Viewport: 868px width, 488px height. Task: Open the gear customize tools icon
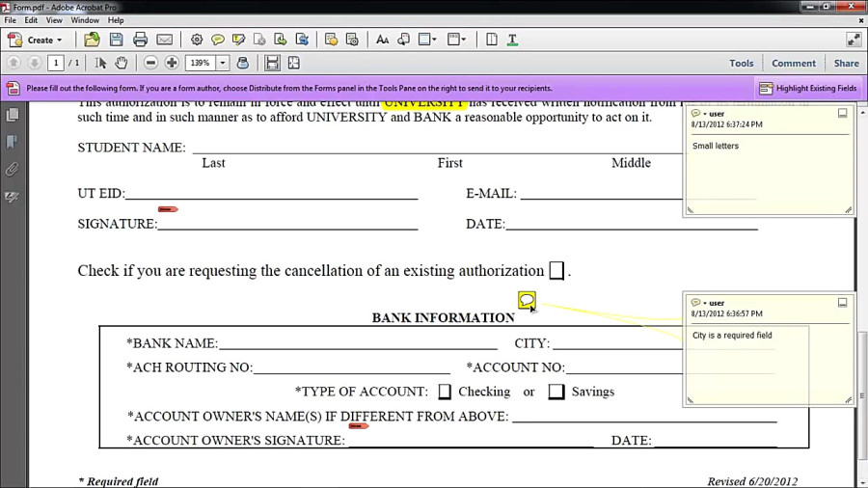pyautogui.click(x=197, y=40)
